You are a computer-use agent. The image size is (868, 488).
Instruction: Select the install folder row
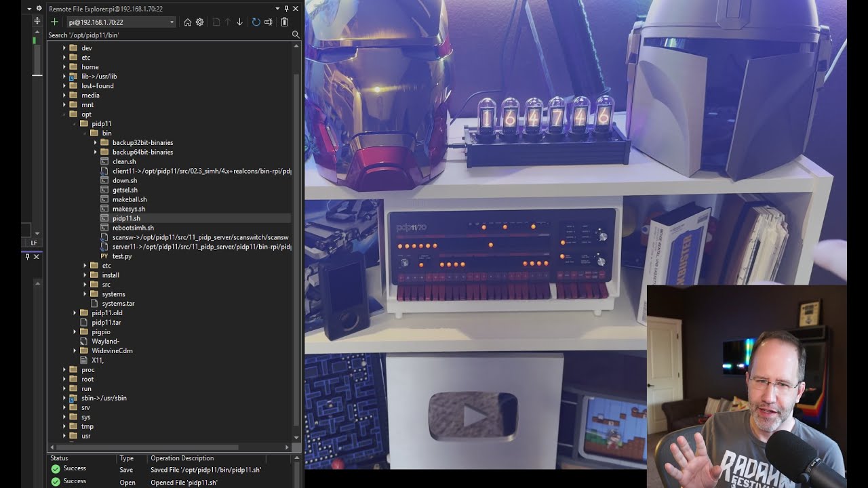pos(111,275)
